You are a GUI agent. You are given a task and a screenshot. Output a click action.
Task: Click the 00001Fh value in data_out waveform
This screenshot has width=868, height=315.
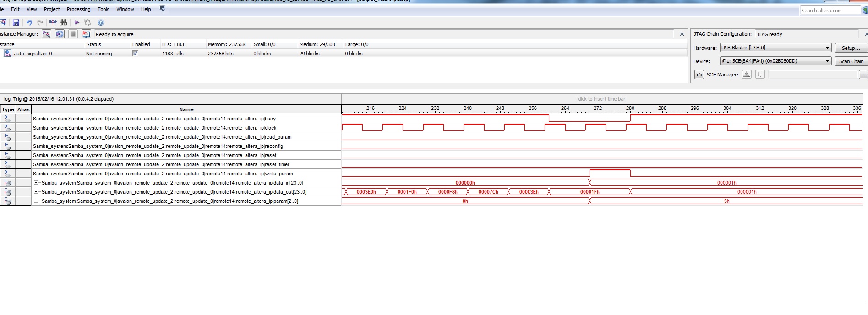coord(590,192)
